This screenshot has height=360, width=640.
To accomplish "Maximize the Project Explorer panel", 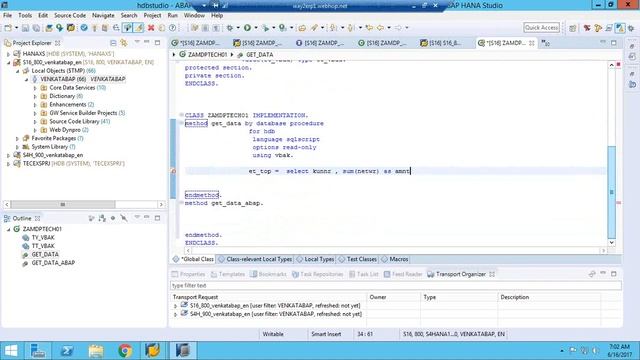I will pyautogui.click(x=158, y=42).
